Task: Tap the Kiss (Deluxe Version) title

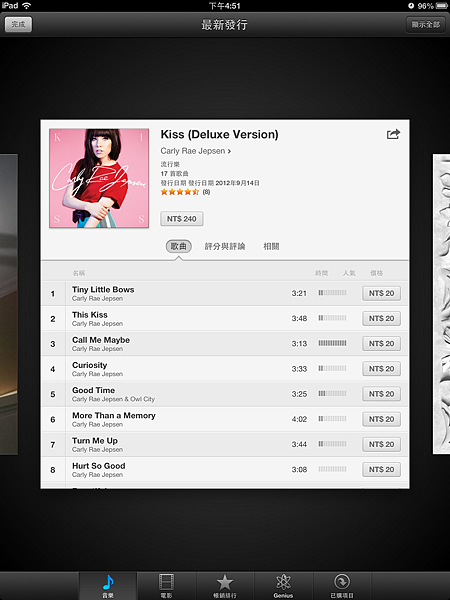Action: (x=219, y=134)
